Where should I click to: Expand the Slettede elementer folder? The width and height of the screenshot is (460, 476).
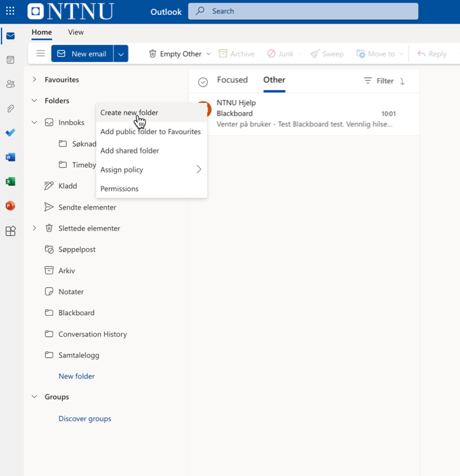tap(34, 228)
